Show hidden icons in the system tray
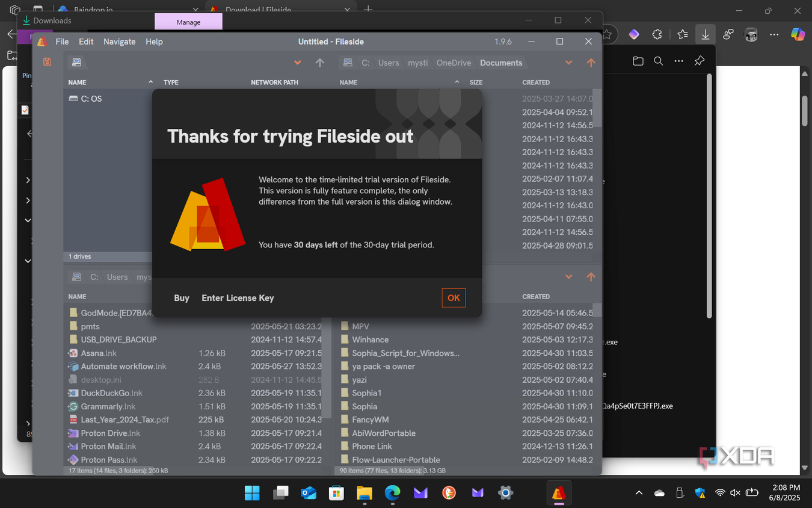Viewport: 812px width, 508px height. (x=639, y=493)
